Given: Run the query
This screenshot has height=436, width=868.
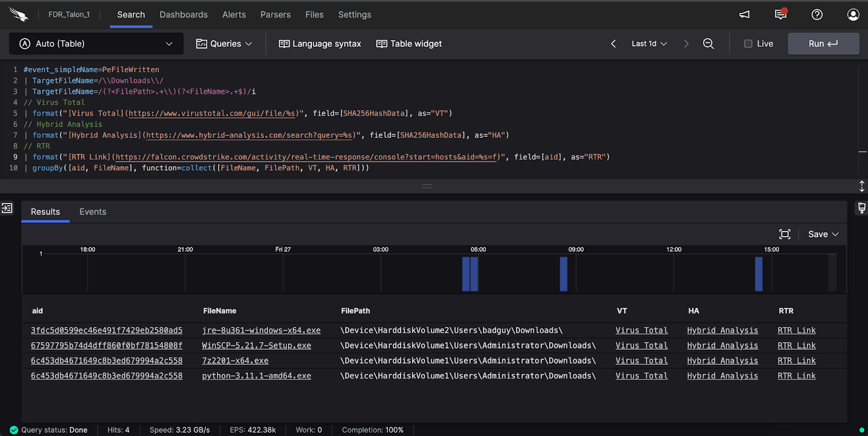Looking at the screenshot, I should 823,43.
